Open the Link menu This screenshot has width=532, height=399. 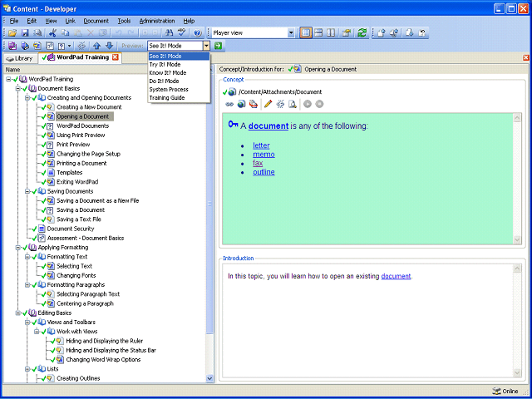70,21
